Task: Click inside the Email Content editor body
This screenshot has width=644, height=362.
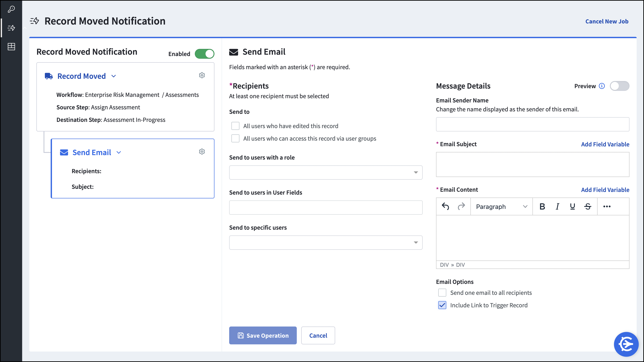Action: tap(532, 237)
